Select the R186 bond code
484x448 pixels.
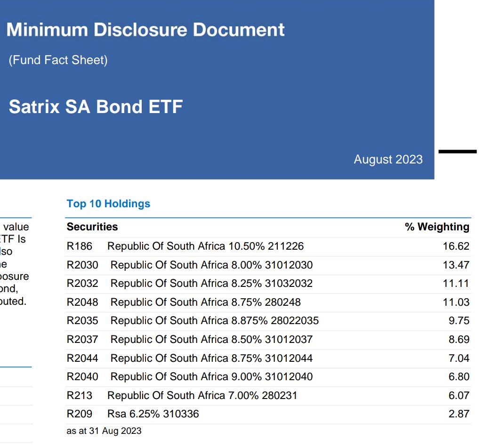point(79,246)
